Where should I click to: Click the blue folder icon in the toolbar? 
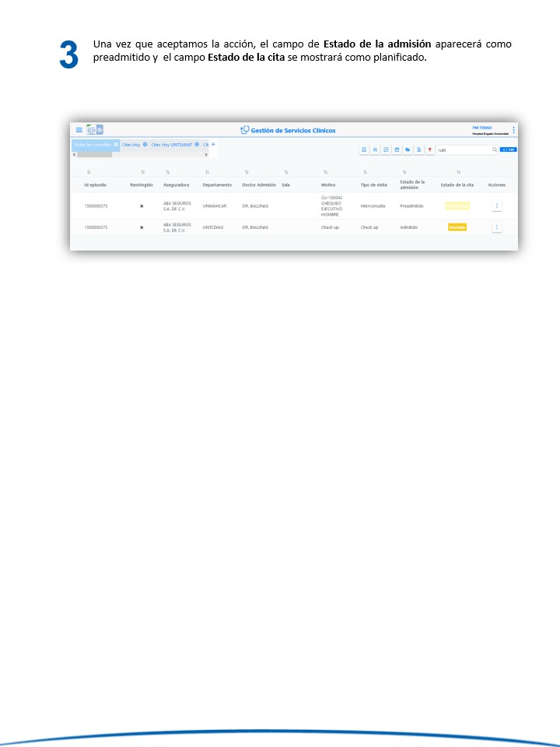408,149
